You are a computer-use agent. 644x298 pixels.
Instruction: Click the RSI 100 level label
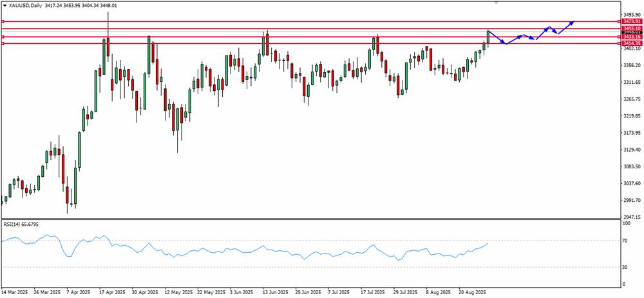[x=627, y=223]
